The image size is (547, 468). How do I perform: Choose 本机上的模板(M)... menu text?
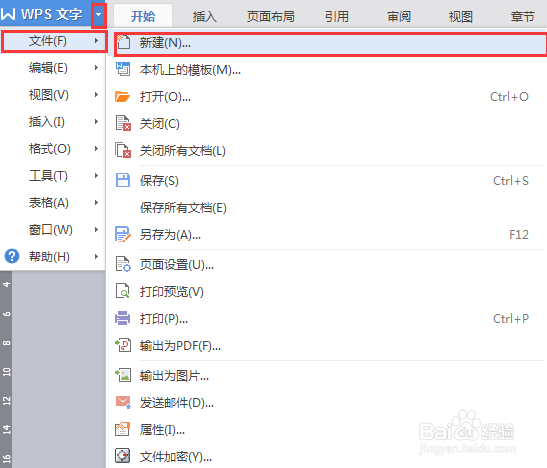coord(190,70)
